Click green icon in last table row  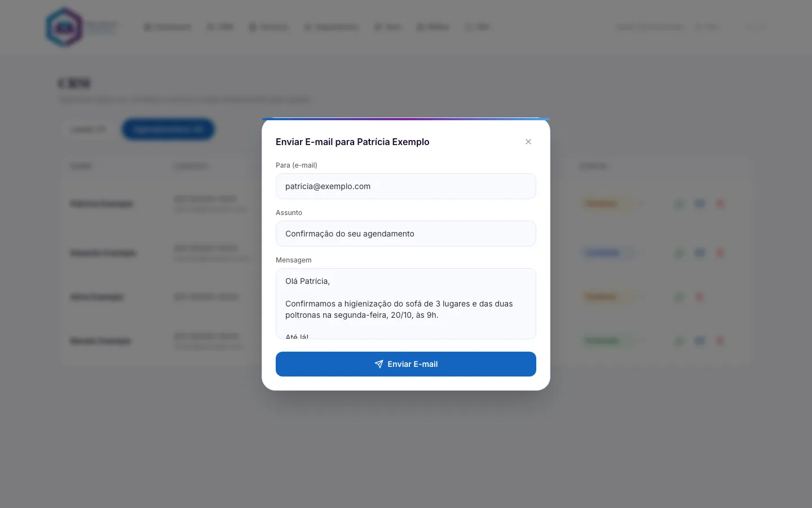(x=679, y=341)
